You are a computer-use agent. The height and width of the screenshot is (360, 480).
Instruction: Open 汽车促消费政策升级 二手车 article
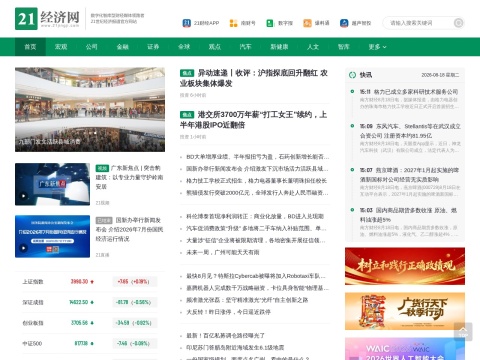tap(256, 228)
